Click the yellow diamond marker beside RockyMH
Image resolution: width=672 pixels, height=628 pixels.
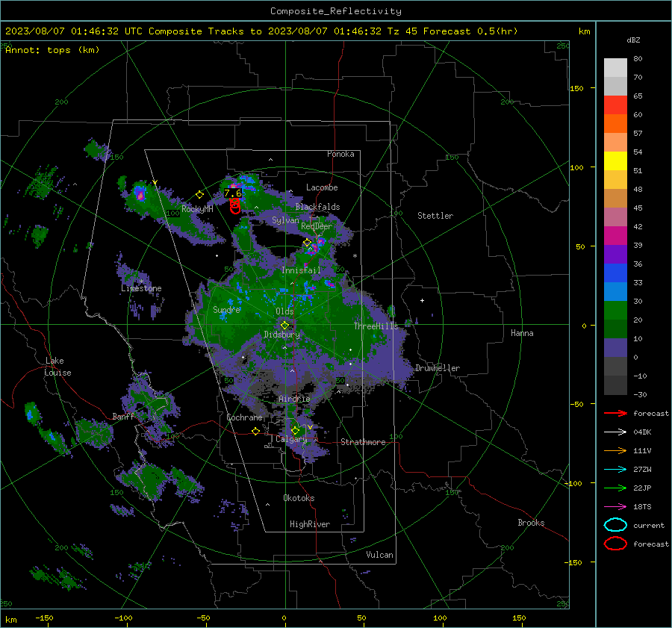199,195
